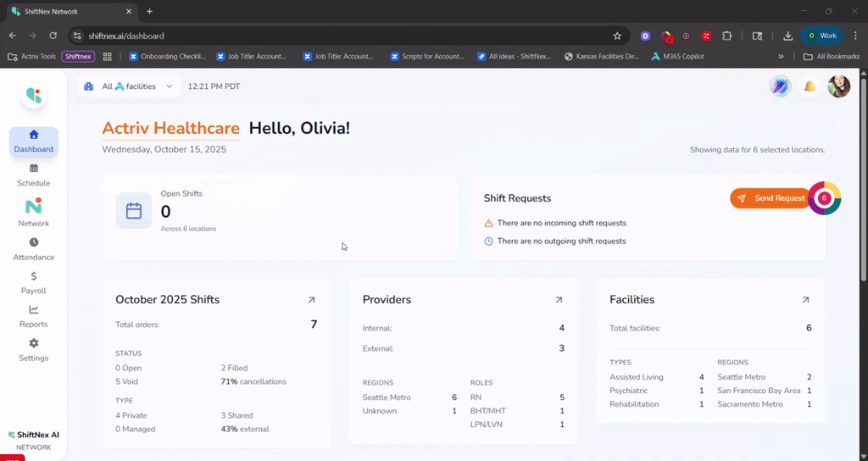Open the Work profile button
The width and height of the screenshot is (868, 461).
point(822,36)
